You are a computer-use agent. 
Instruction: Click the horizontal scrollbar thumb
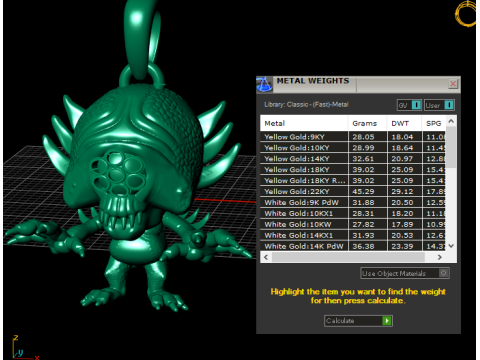click(x=348, y=257)
